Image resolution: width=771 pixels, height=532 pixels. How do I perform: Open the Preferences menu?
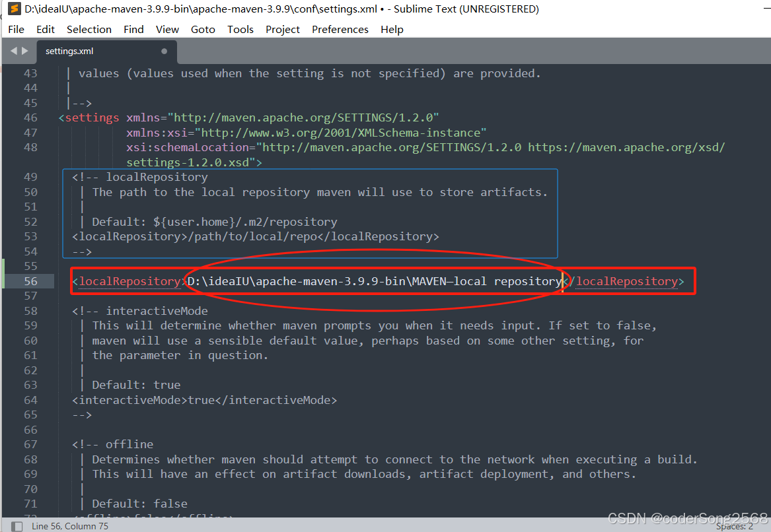pyautogui.click(x=340, y=30)
